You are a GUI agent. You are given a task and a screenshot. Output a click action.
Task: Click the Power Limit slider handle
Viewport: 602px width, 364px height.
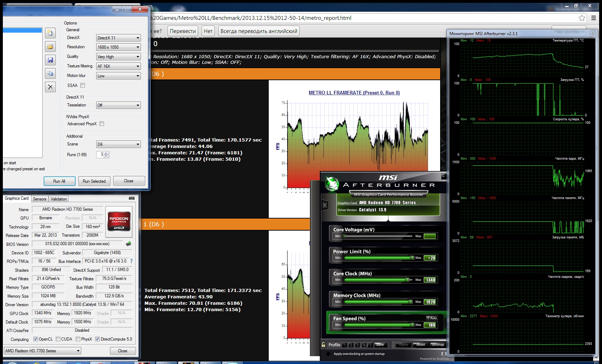(412, 258)
